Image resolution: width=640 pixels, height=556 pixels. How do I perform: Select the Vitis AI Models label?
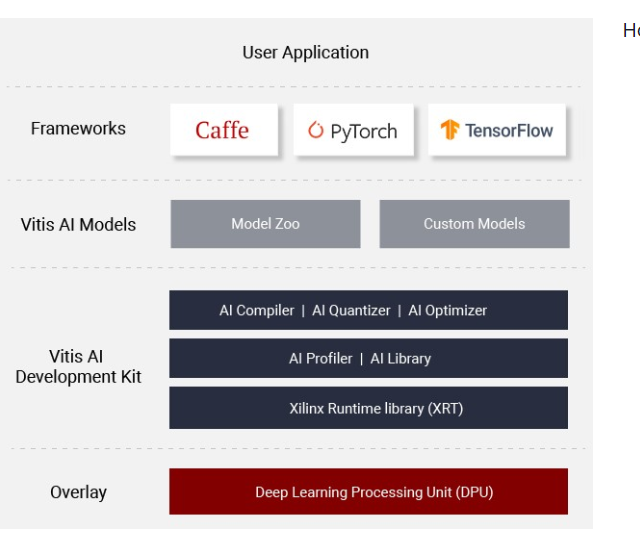[78, 224]
